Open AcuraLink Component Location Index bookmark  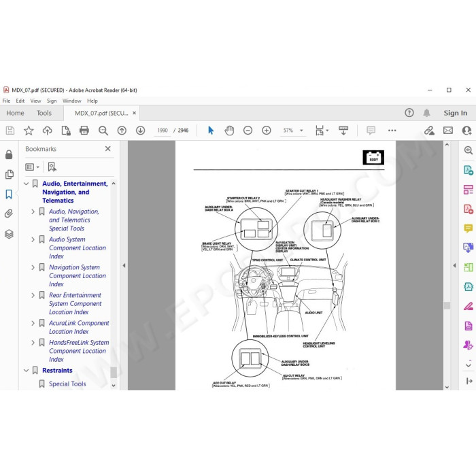(x=79, y=327)
